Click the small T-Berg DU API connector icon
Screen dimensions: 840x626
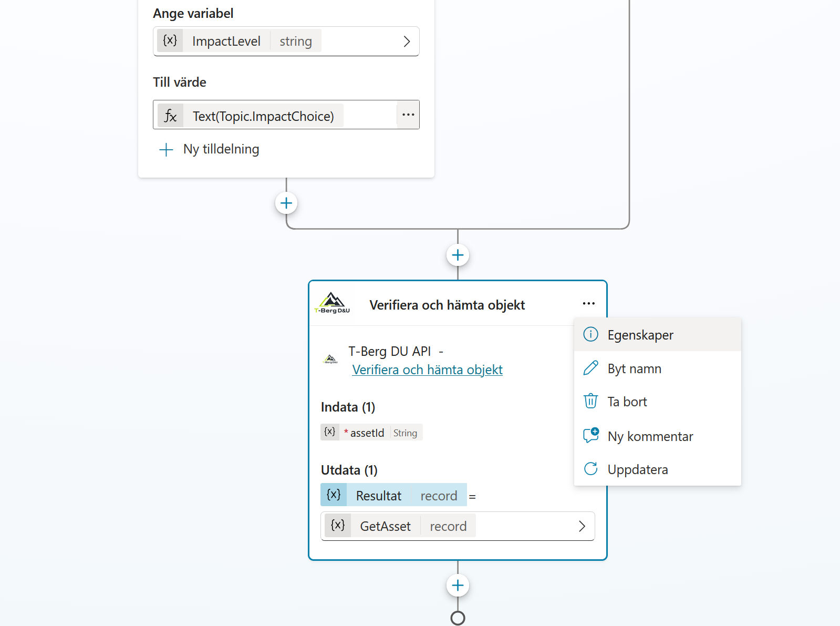coord(330,360)
